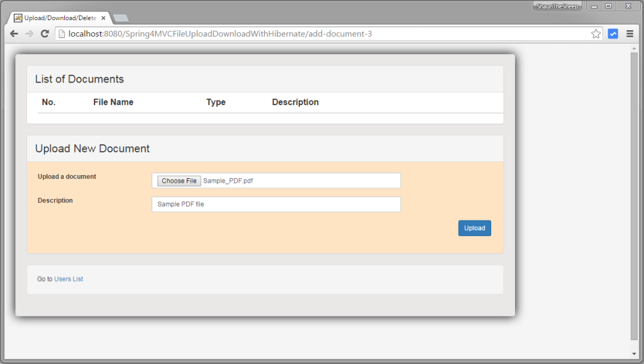Click the Choose File button

pyautogui.click(x=178, y=180)
